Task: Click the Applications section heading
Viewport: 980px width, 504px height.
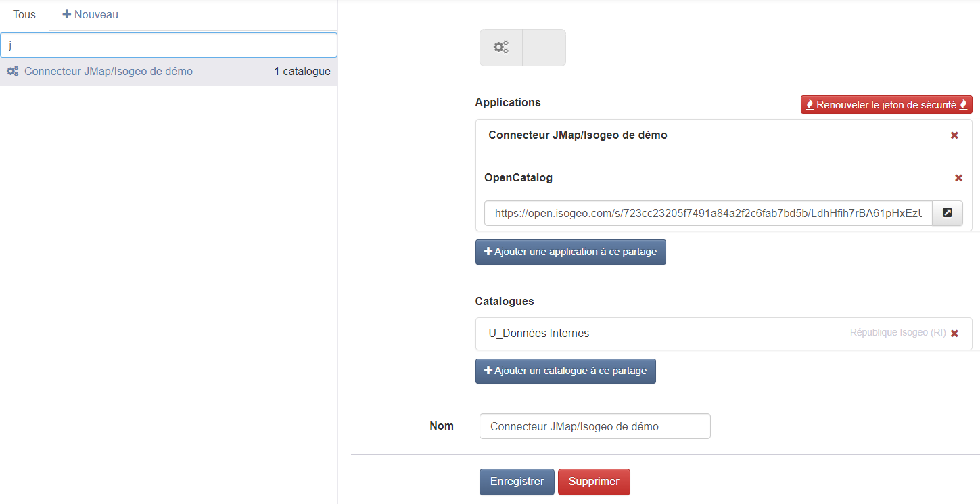Action: [508, 103]
